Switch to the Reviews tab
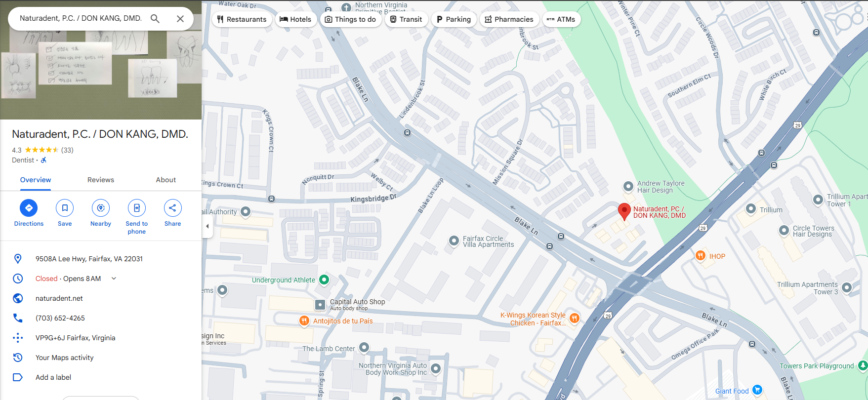This screenshot has width=868, height=400. pyautogui.click(x=101, y=180)
